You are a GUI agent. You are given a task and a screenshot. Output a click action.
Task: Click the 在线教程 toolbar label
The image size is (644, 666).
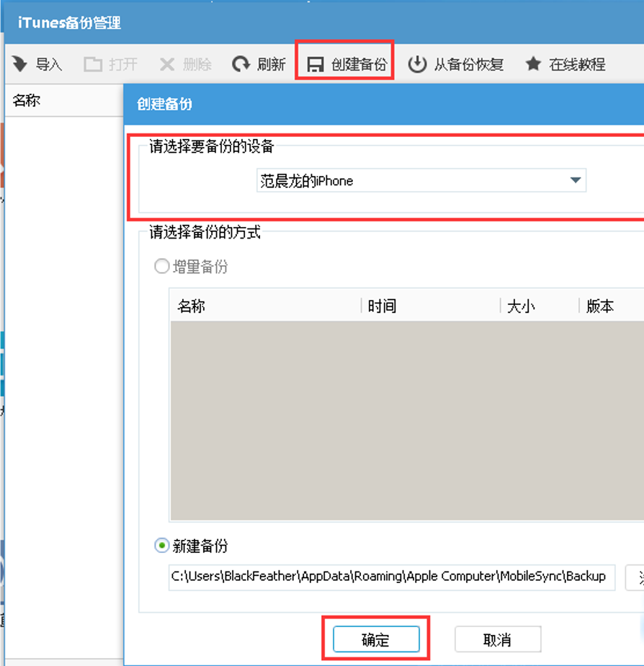point(577,65)
